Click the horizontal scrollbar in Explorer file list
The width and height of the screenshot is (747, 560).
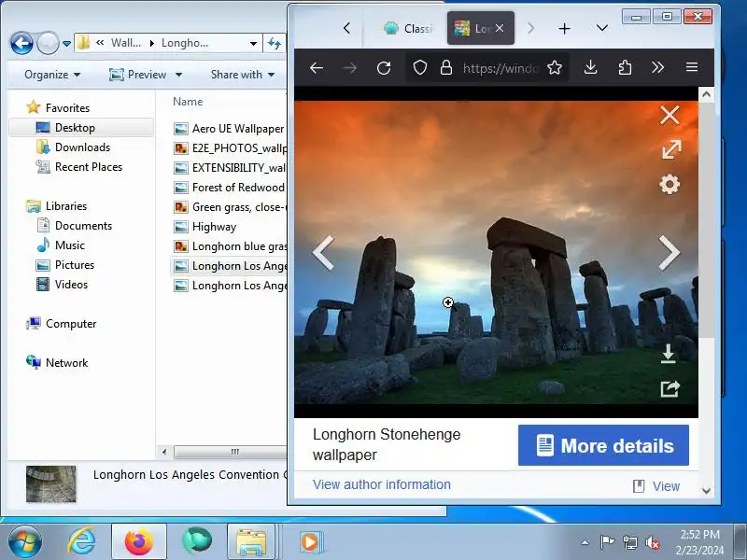tap(230, 452)
